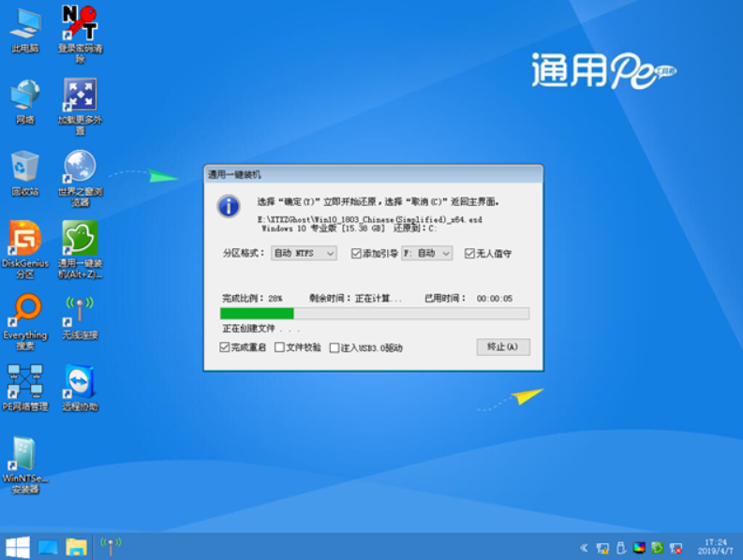743x560 pixels.
Task: Launch the 世界之窗浏览器 browser icon
Action: (x=80, y=179)
